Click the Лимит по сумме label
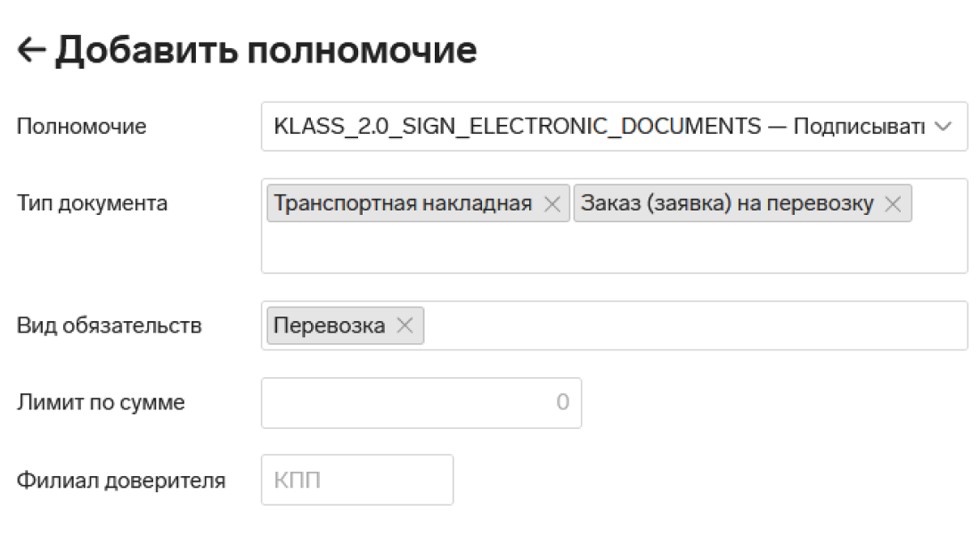Screen dimensions: 980x535 pos(102,403)
